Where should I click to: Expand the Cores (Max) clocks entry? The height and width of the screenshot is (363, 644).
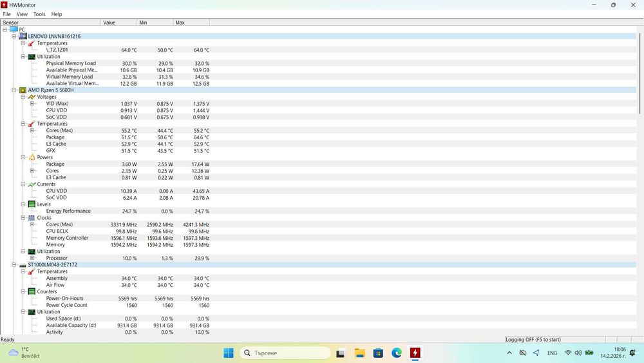tap(32, 224)
